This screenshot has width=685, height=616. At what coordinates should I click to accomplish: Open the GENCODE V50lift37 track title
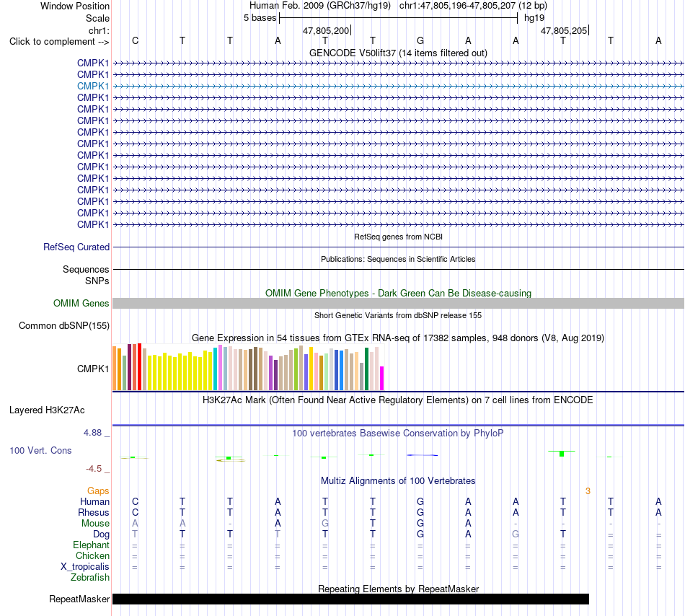398,53
